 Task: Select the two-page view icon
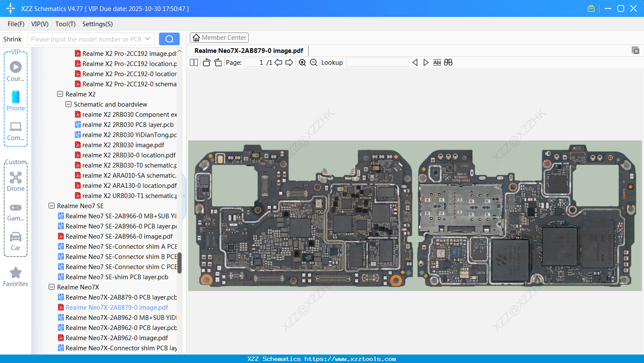tap(194, 62)
